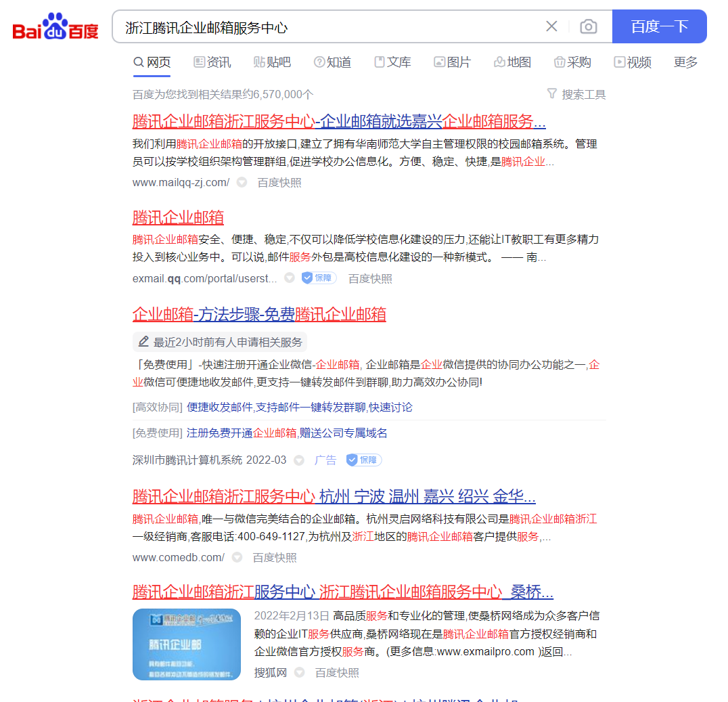Click the 保障 badge beside exmail.qq.com

[x=319, y=278]
